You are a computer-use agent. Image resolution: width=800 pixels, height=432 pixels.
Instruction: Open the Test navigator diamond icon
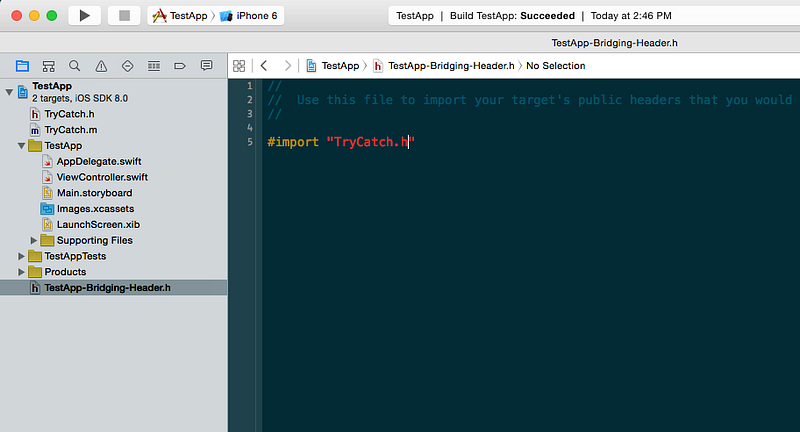(128, 66)
